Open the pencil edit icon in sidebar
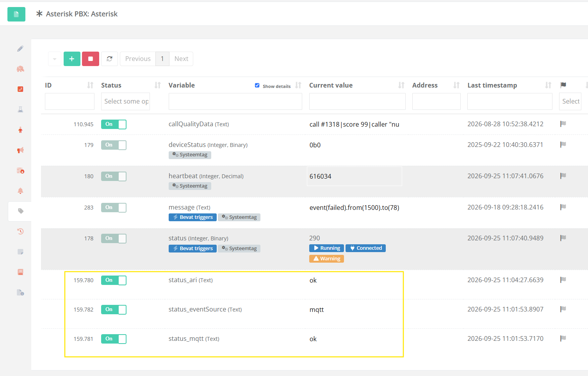This screenshot has width=588, height=376. point(20,48)
